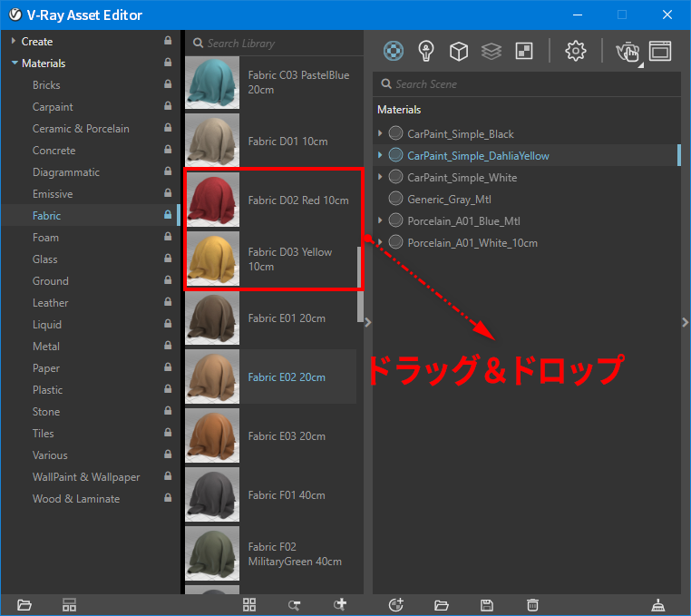
Task: Click the Fabric D02 Red thumbnail
Action: (212, 200)
